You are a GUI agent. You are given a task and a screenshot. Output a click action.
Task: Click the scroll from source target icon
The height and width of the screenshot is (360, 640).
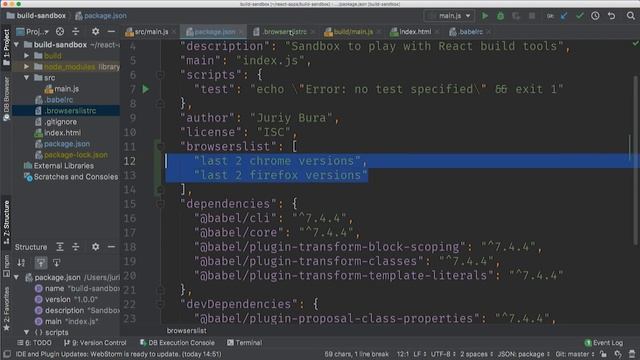click(60, 31)
